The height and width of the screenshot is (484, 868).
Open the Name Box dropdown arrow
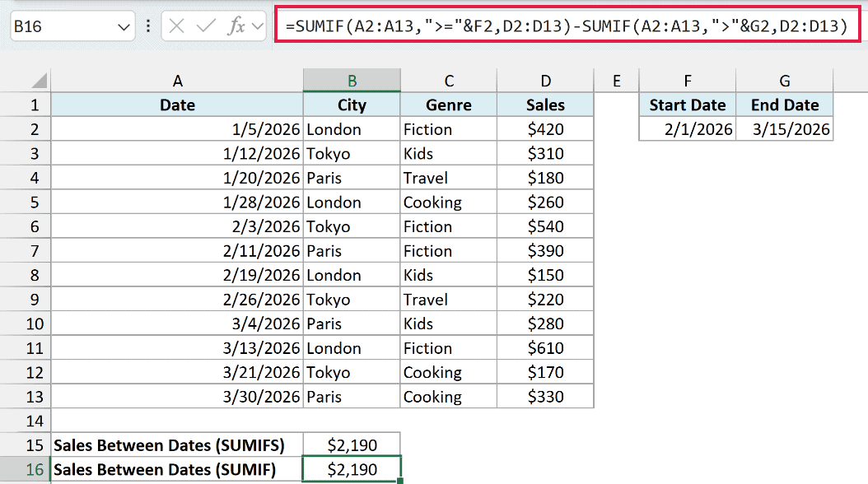pyautogui.click(x=124, y=26)
